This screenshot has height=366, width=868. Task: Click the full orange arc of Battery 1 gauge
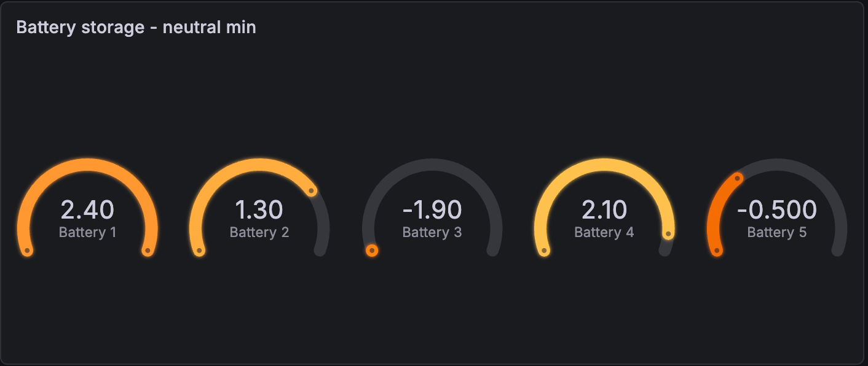pos(87,165)
